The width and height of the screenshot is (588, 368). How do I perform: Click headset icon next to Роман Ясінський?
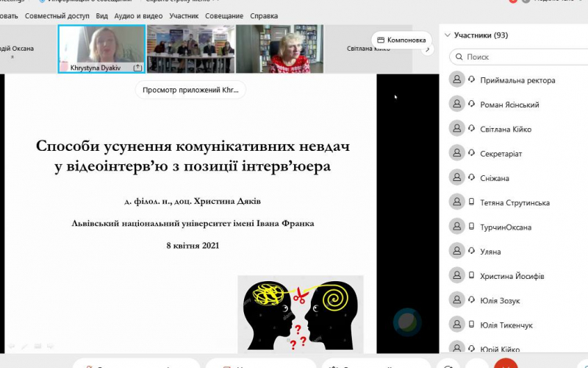point(472,104)
